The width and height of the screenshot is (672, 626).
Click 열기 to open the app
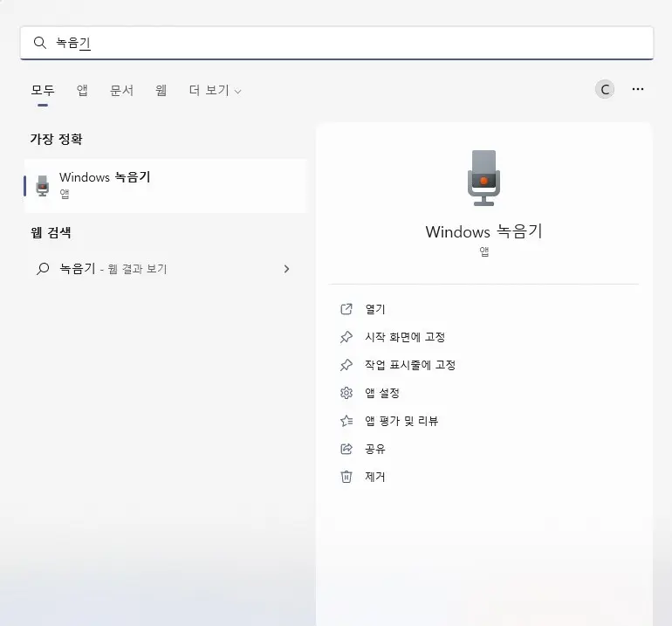point(375,309)
